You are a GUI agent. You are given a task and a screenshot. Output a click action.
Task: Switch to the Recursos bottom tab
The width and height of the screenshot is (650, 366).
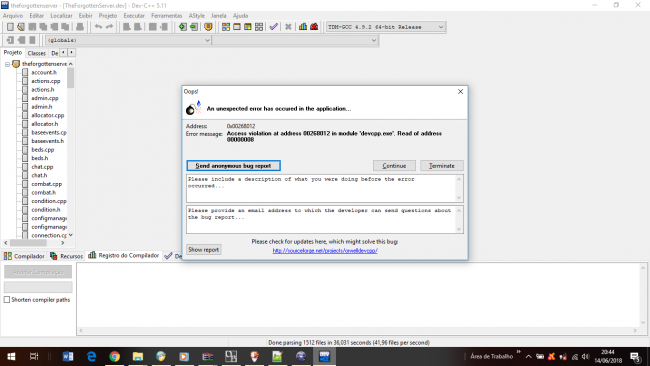click(67, 256)
